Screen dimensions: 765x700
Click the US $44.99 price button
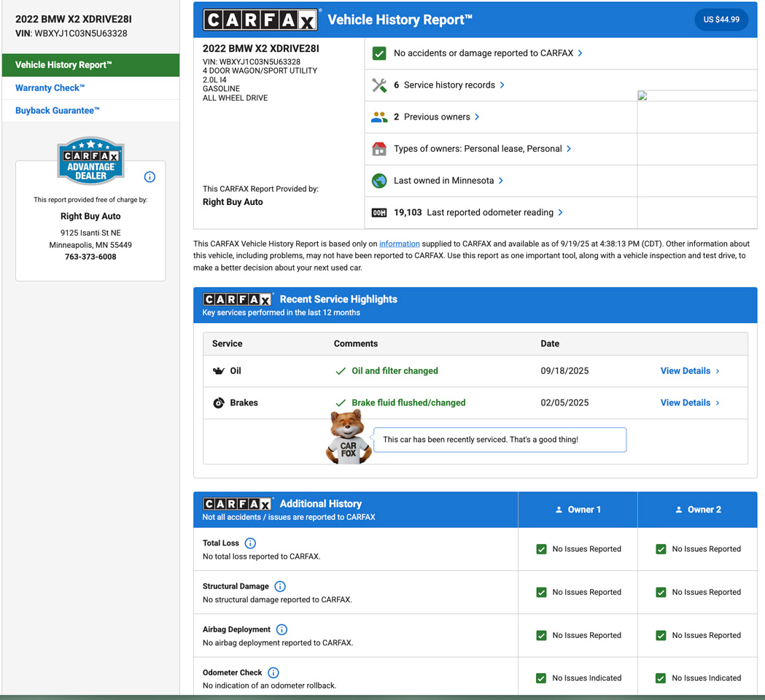(721, 20)
